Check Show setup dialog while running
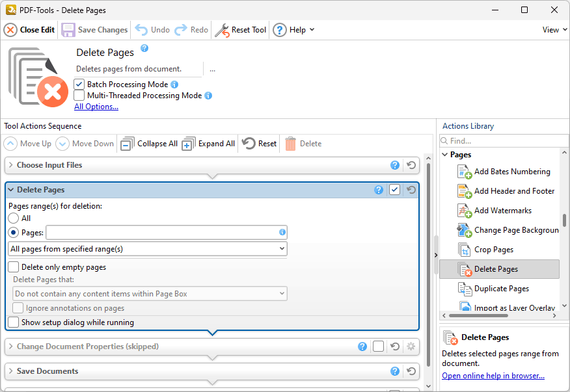 point(14,322)
